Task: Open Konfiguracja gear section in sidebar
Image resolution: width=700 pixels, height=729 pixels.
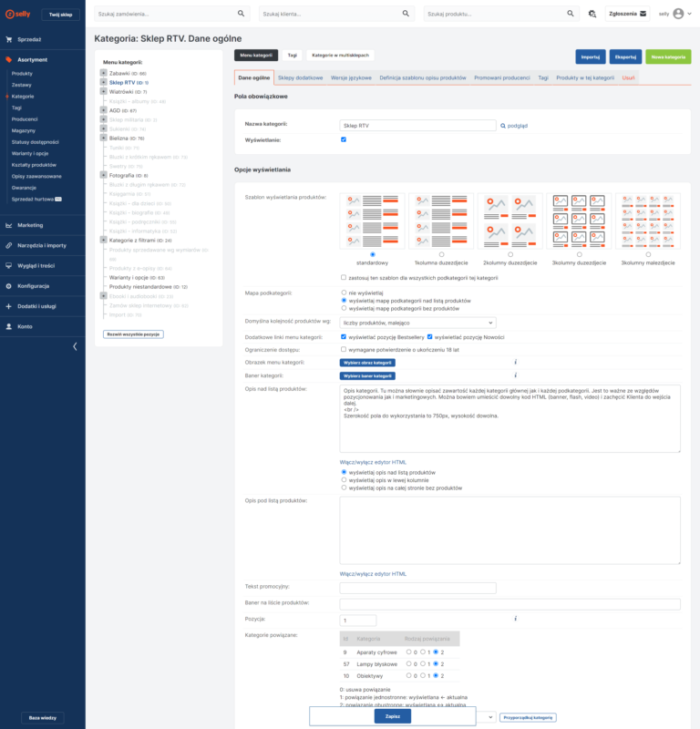Action: (33, 285)
